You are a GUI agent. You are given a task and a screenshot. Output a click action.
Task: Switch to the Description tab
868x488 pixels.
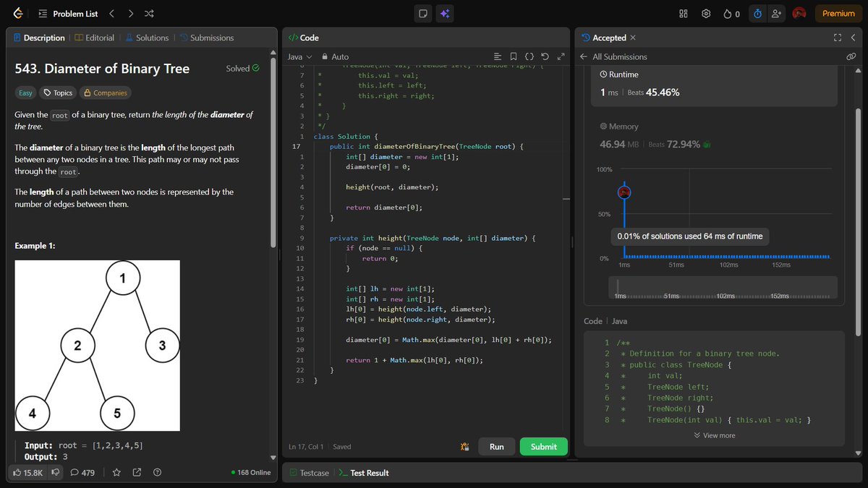(38, 38)
